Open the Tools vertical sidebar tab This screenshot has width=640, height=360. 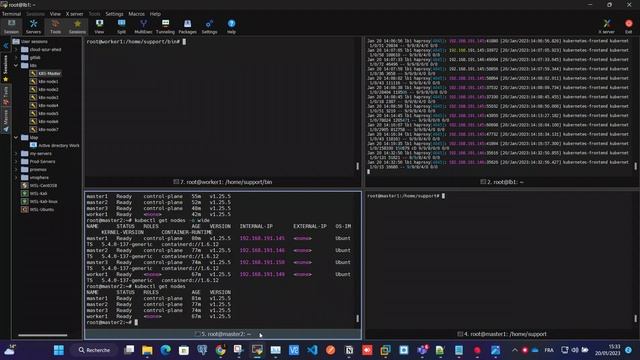6,96
